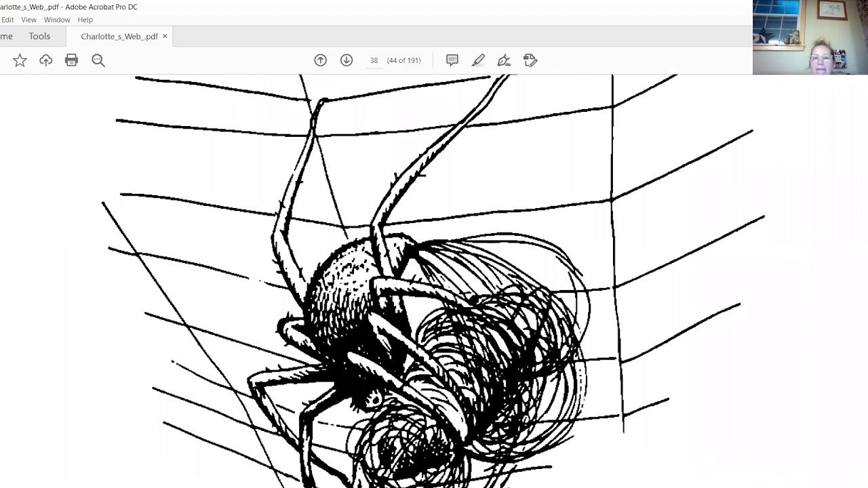Image resolution: width=868 pixels, height=488 pixels.
Task: Click the webcam video thumbnail
Action: (x=810, y=37)
